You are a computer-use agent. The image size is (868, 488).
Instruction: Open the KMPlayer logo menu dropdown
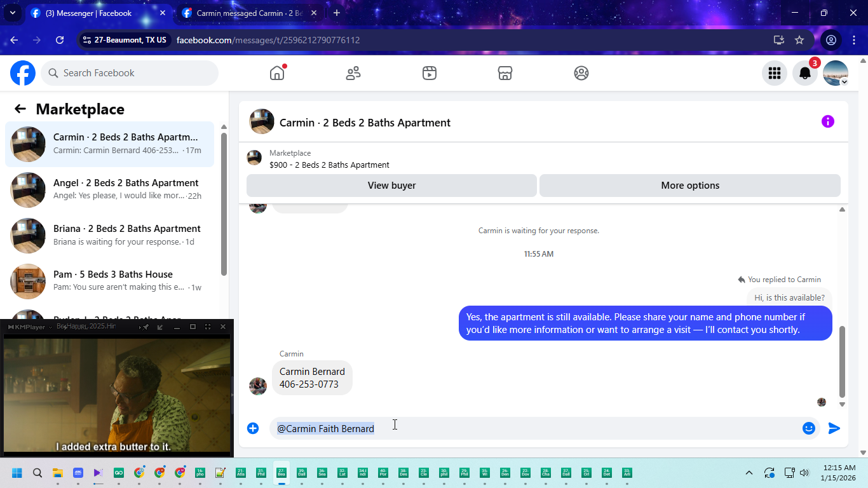coord(30,327)
